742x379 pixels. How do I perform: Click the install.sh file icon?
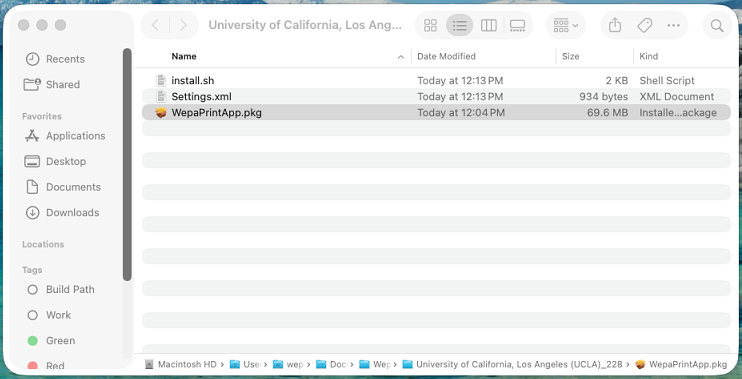pos(161,80)
